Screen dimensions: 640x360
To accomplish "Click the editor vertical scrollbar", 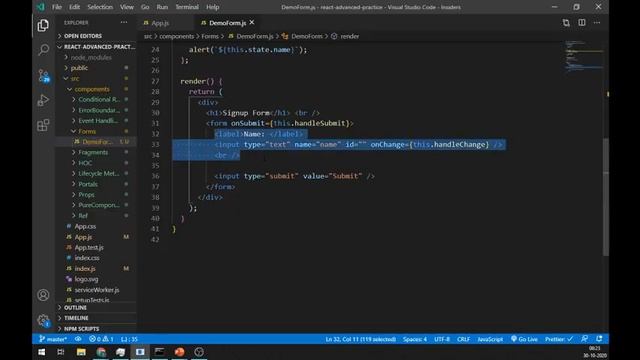I will click(x=606, y=197).
